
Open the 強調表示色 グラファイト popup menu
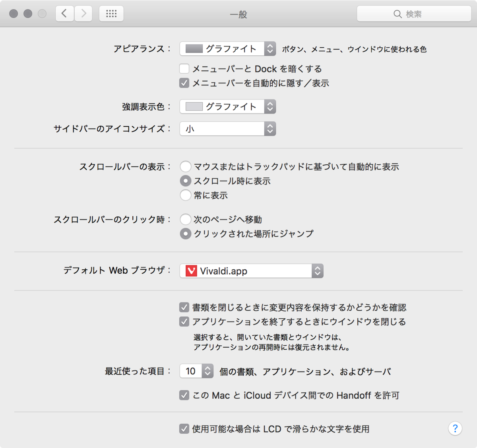228,107
